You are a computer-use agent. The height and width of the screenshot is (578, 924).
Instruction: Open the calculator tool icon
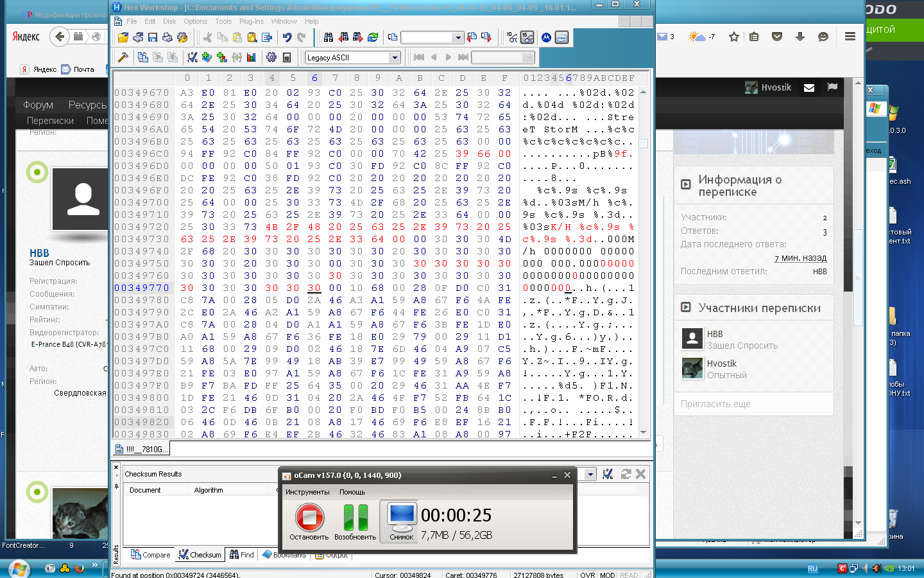click(x=287, y=58)
